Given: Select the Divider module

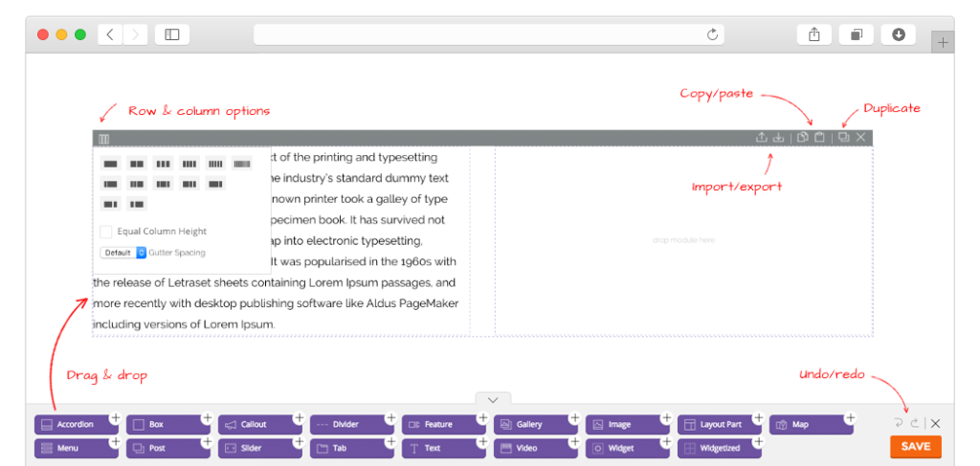Looking at the screenshot, I should coord(351,425).
